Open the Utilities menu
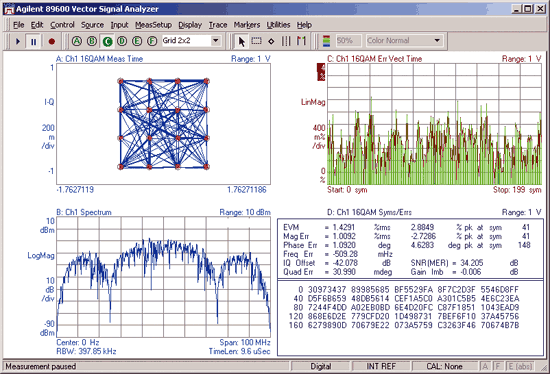Image resolution: width=550 pixels, height=374 pixels. pos(279,25)
